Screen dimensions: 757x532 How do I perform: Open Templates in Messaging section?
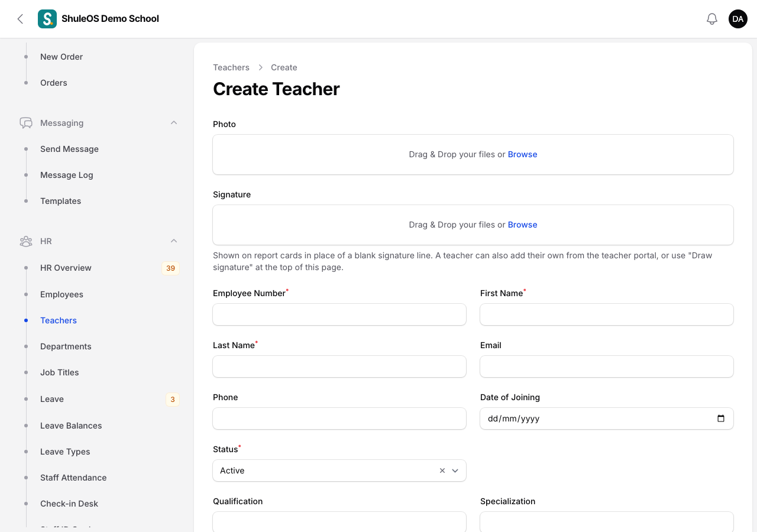[60, 201]
